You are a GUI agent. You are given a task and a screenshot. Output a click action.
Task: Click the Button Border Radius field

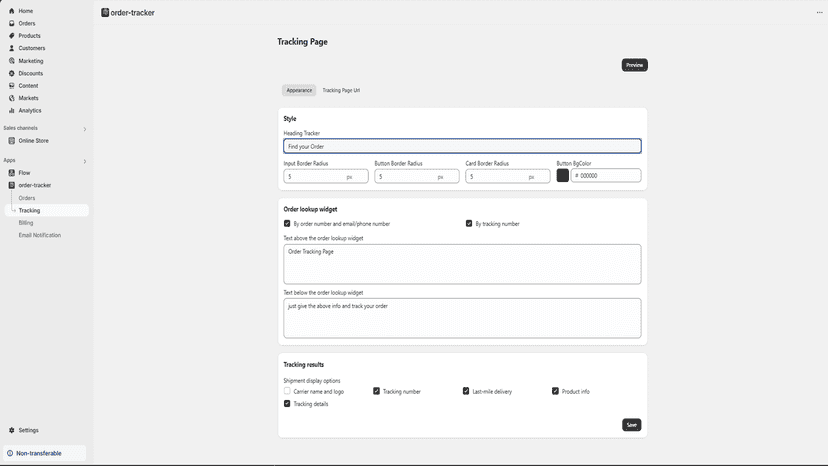tap(417, 176)
